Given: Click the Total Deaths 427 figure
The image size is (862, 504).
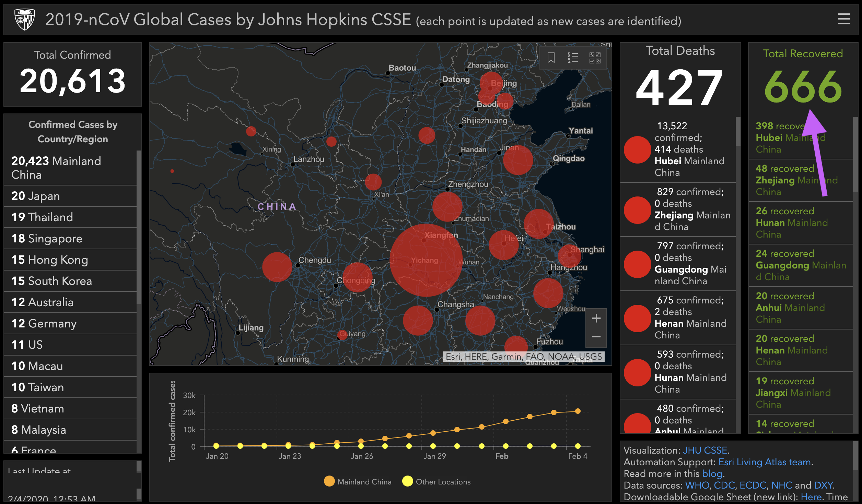Looking at the screenshot, I should [680, 87].
